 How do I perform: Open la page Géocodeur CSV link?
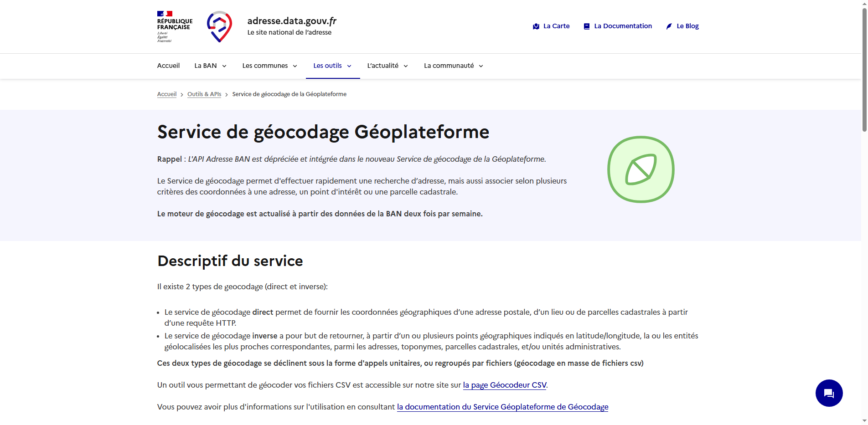[x=504, y=385]
